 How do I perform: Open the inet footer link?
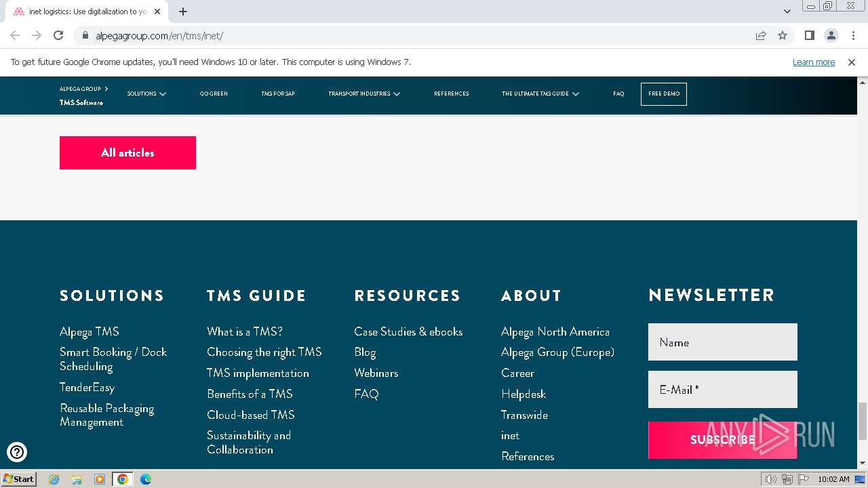click(510, 435)
